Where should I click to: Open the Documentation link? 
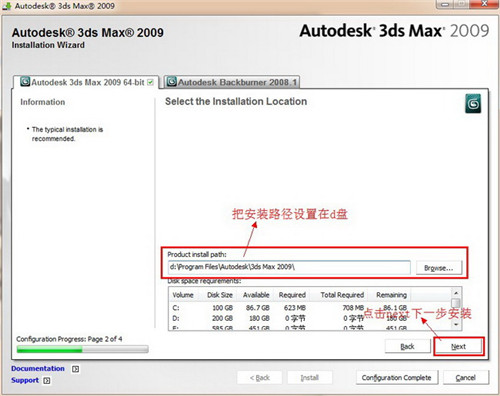(x=38, y=368)
